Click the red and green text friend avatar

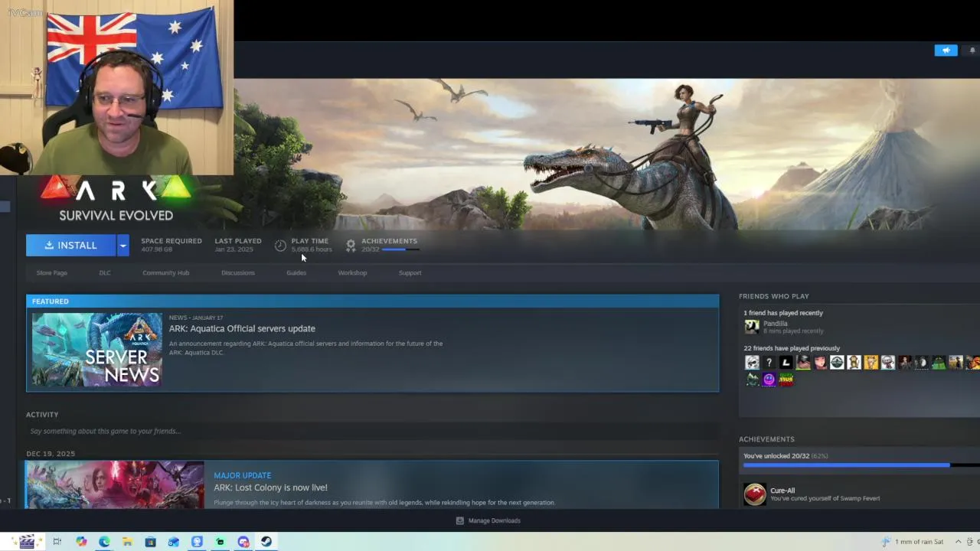786,380
